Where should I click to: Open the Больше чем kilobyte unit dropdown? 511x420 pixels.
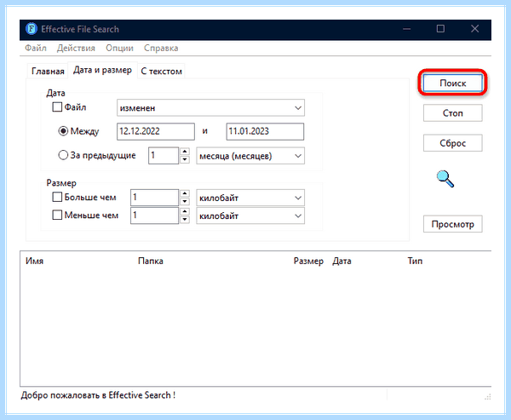tap(250, 198)
